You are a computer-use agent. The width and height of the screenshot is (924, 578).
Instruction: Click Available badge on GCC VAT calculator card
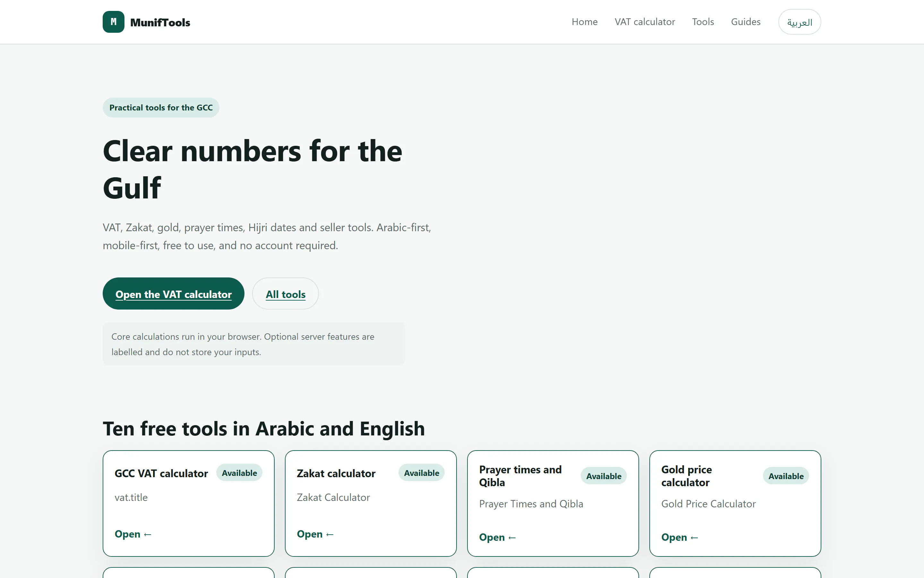click(x=239, y=473)
